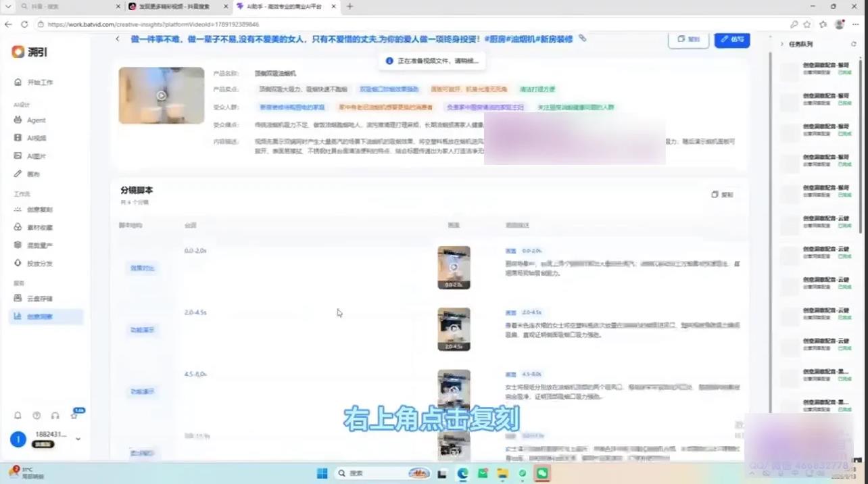Click the 清洁打理方便 selling-point tag
The height and width of the screenshot is (484, 868).
[x=537, y=89]
